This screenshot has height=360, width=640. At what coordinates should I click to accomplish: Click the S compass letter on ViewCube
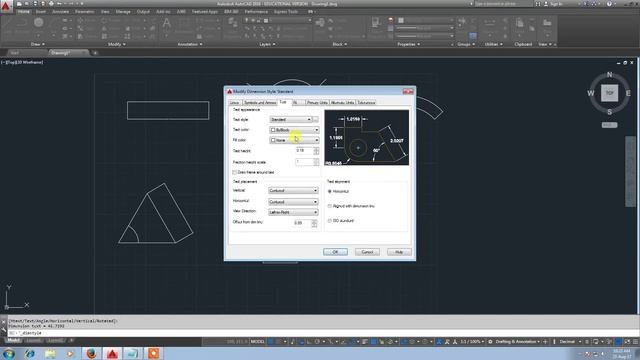click(609, 112)
